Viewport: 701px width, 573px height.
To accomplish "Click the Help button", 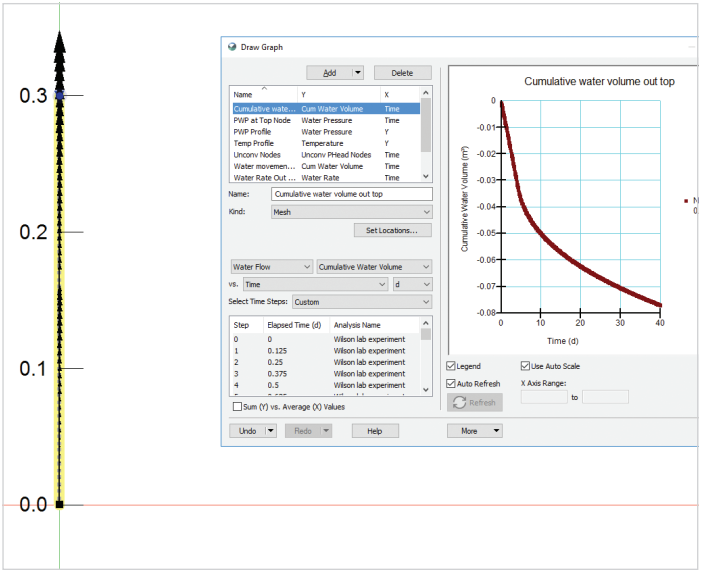I will click(375, 431).
